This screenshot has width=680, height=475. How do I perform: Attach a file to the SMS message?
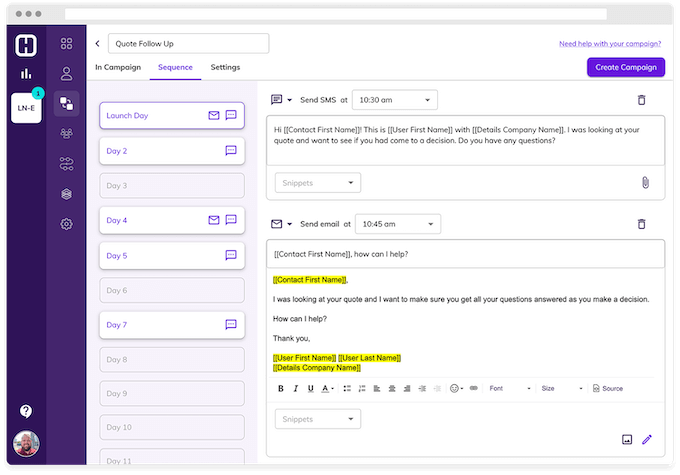click(645, 183)
